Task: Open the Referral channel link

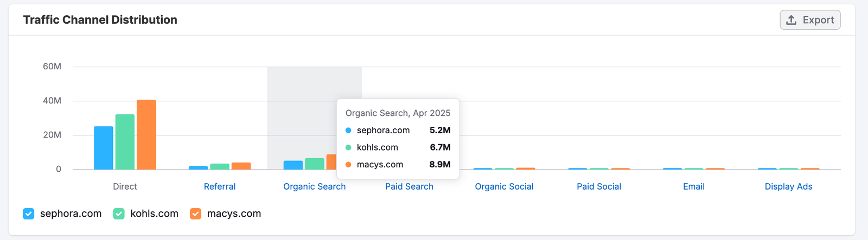Action: click(x=220, y=186)
